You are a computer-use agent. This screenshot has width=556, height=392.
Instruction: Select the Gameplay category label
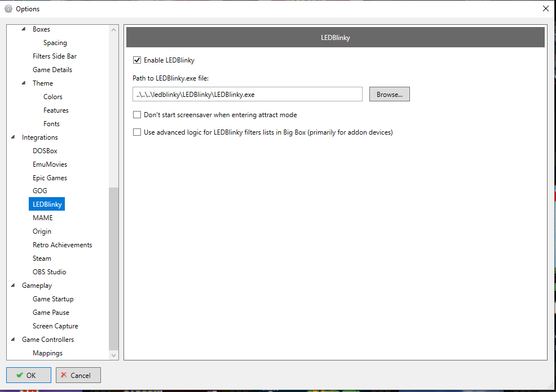(x=37, y=286)
